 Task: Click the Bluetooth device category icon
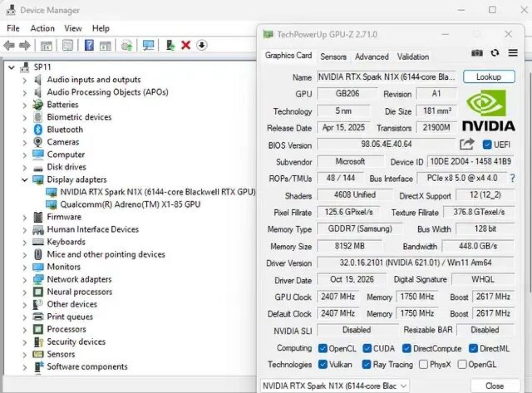[x=38, y=130]
